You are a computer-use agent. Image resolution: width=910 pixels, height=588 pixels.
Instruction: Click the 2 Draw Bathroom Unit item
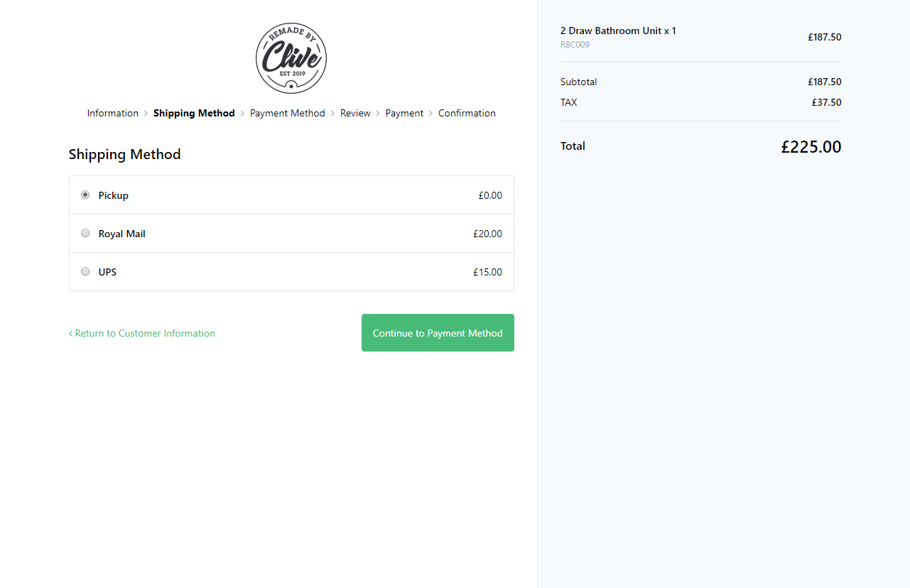pyautogui.click(x=618, y=31)
